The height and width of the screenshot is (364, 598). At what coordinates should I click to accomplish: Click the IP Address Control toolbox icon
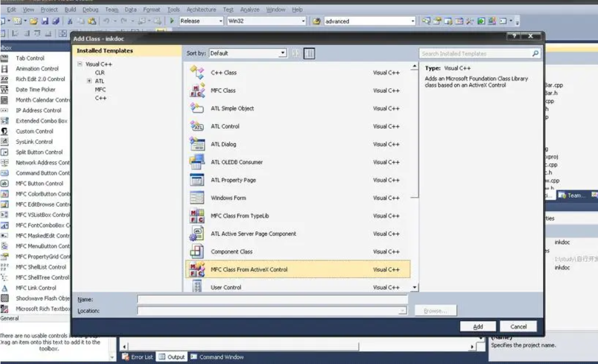5,110
